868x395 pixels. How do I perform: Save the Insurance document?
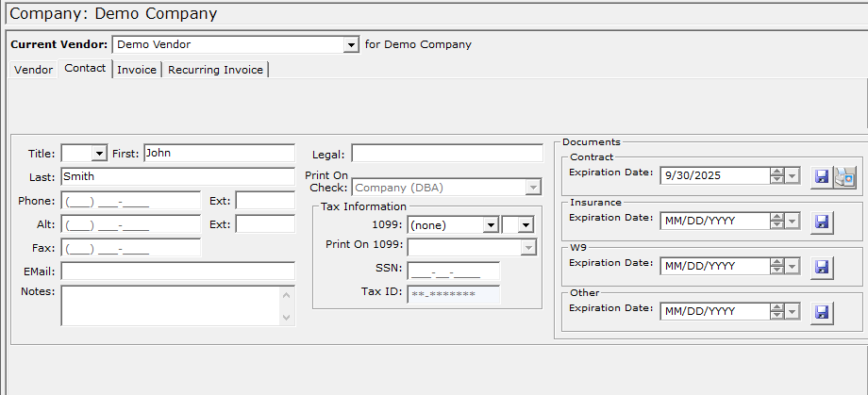tap(821, 222)
